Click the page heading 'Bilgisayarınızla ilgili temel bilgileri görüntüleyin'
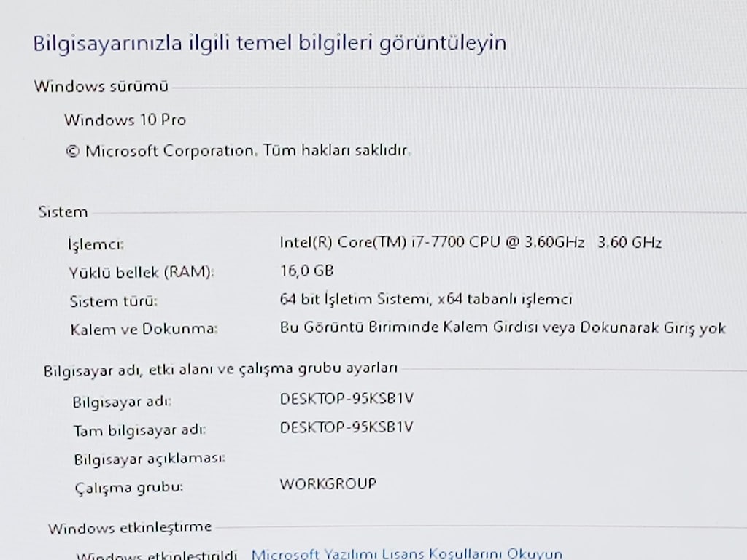747x560 pixels. pyautogui.click(x=270, y=43)
